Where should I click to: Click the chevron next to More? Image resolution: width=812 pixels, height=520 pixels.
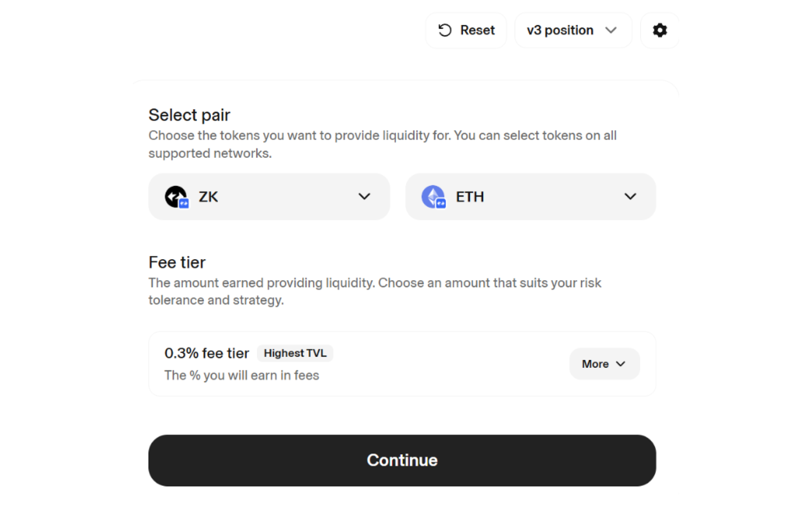tap(621, 364)
